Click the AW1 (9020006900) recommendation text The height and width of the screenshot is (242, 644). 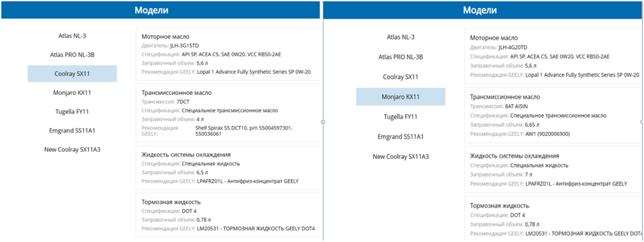click(548, 134)
